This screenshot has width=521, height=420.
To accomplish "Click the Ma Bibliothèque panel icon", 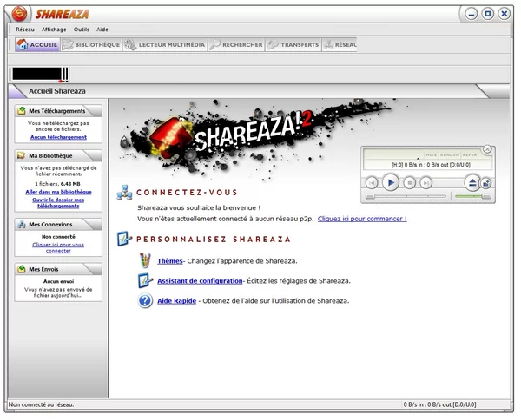I will tap(22, 155).
